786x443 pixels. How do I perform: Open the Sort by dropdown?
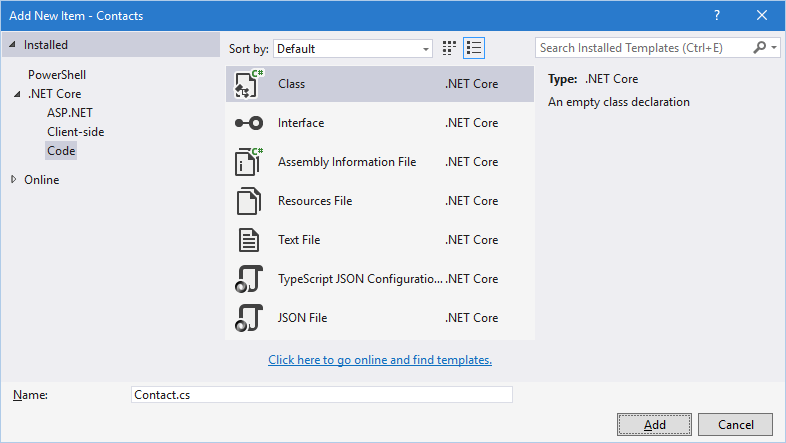[x=352, y=48]
